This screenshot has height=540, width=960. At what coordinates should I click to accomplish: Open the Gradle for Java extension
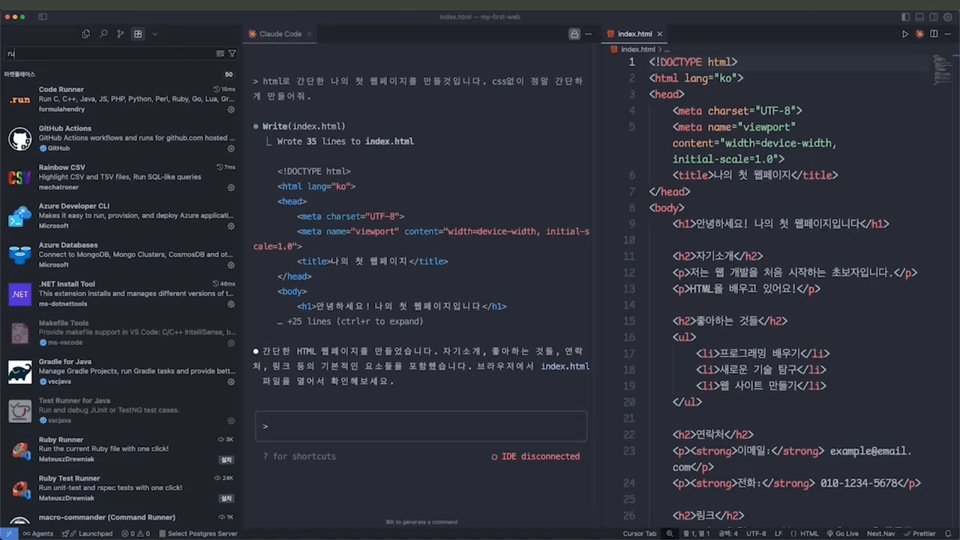(x=120, y=372)
